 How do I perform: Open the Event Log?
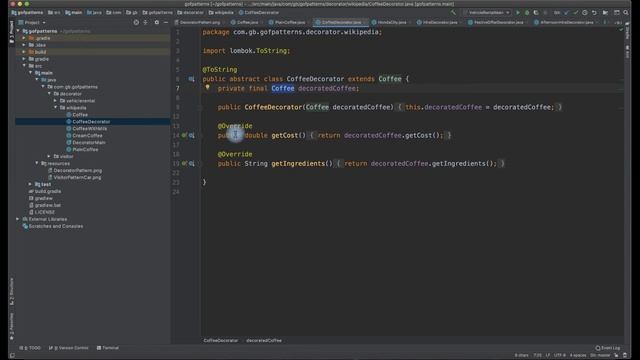point(608,348)
